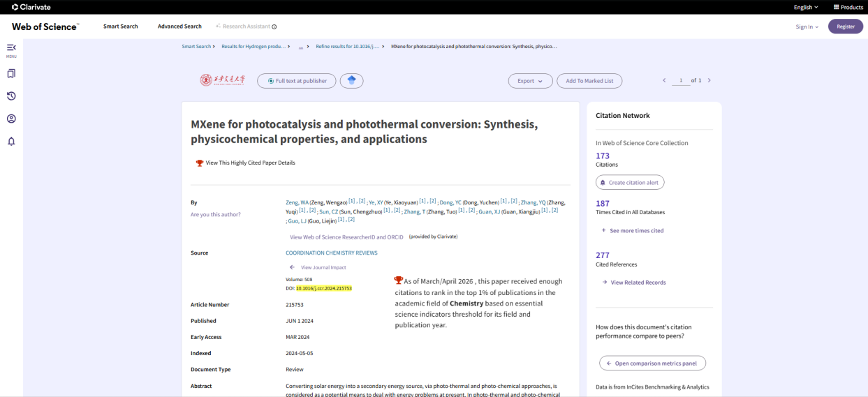Click Full text at publisher button
The height and width of the screenshot is (397, 868).
point(297,81)
